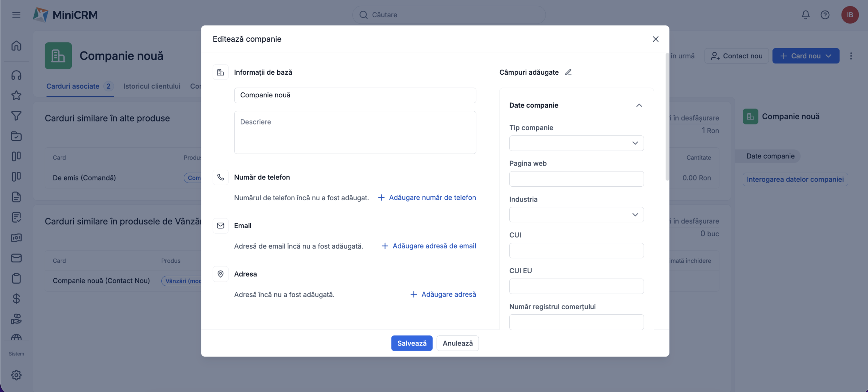Open the funnel filter icon in the sidebar
Viewport: 868px width, 392px height.
pyautogui.click(x=16, y=116)
